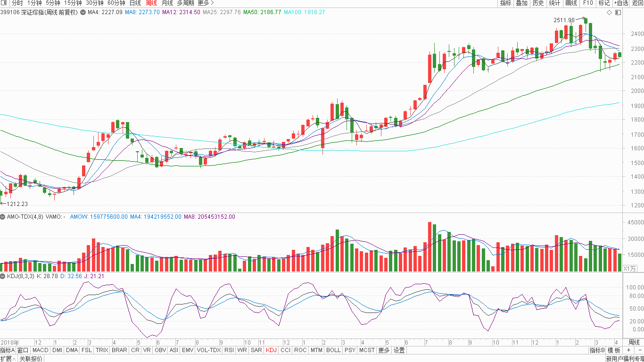Select the KDJ indicator tab
This screenshot has width=644, height=362.
[x=271, y=350]
